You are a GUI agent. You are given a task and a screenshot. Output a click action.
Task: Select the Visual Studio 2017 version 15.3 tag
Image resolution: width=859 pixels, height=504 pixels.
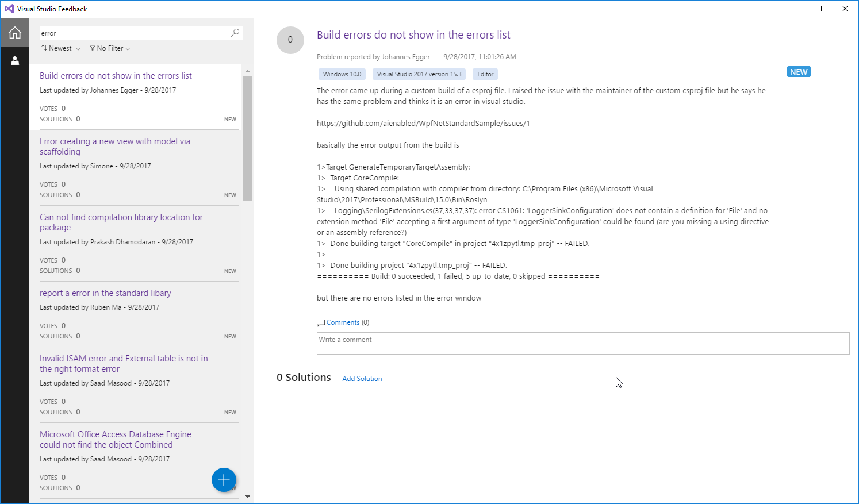point(419,74)
